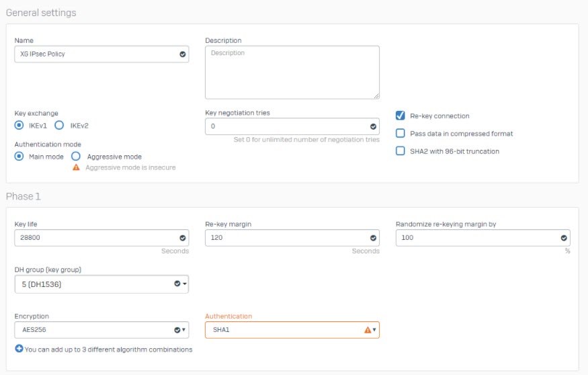Open the DH group dropdown
Viewport: 588px width, 375px height.
click(101, 284)
